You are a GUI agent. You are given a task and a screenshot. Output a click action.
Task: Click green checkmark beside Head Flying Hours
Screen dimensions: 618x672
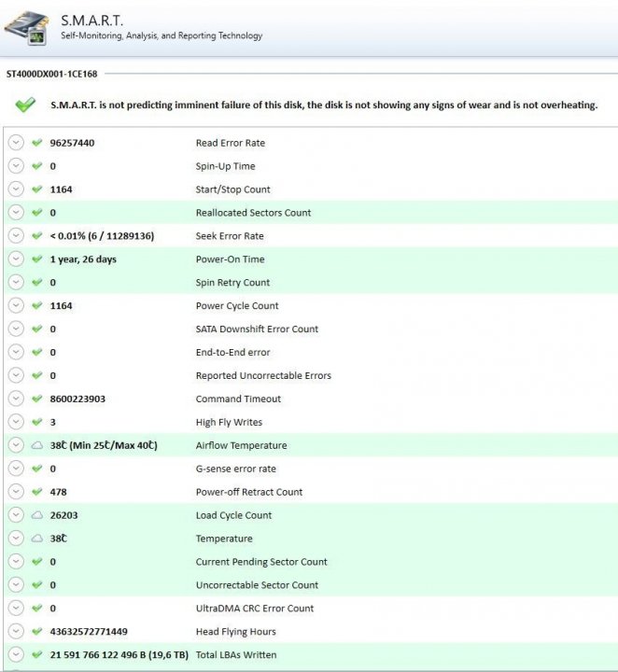37,632
